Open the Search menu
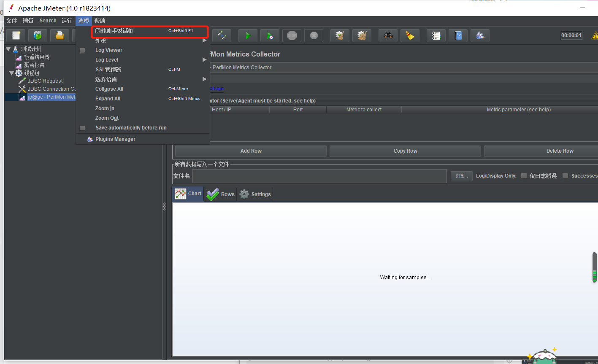 point(48,21)
